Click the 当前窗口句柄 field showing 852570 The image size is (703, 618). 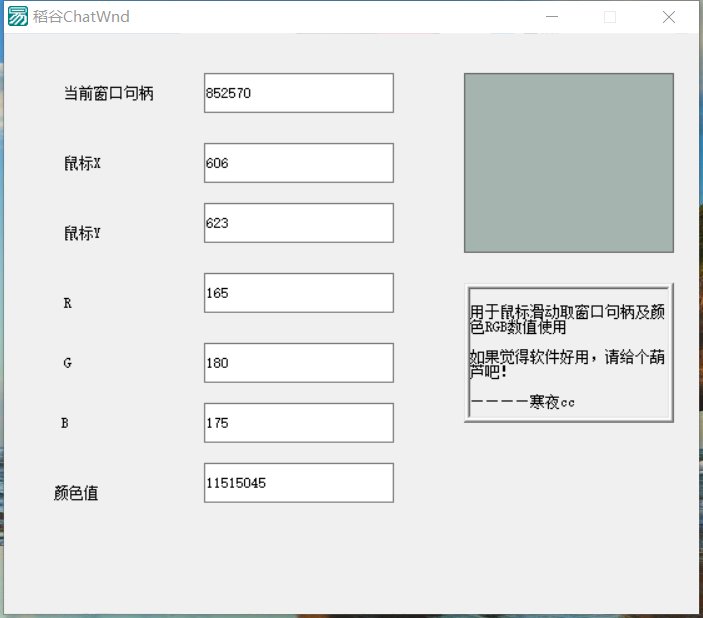coord(298,93)
